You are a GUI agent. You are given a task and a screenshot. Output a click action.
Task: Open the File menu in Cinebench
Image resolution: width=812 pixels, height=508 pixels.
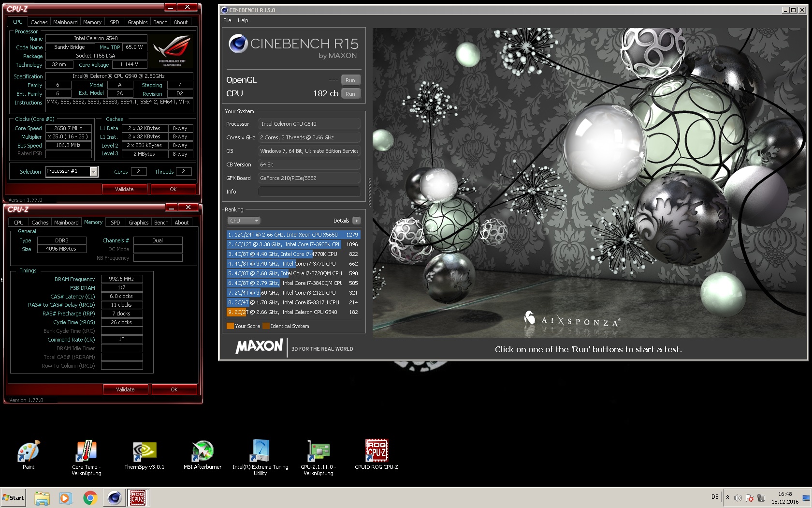point(227,20)
